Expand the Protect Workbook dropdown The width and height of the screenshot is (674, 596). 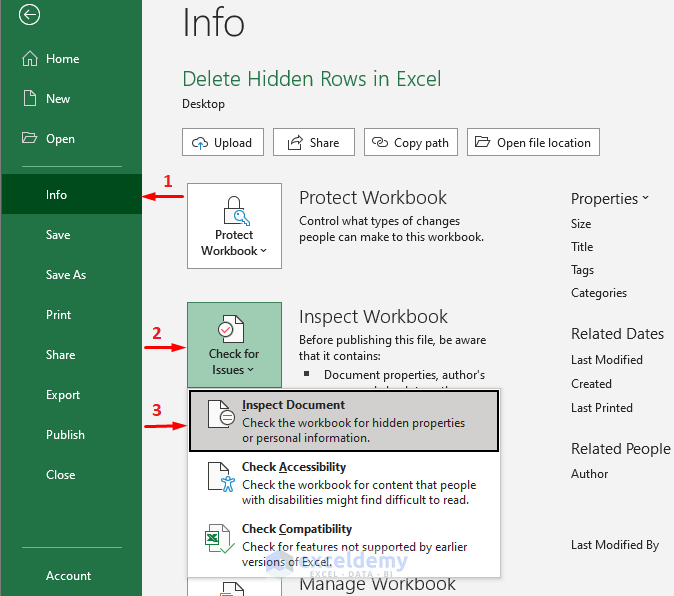pos(234,226)
